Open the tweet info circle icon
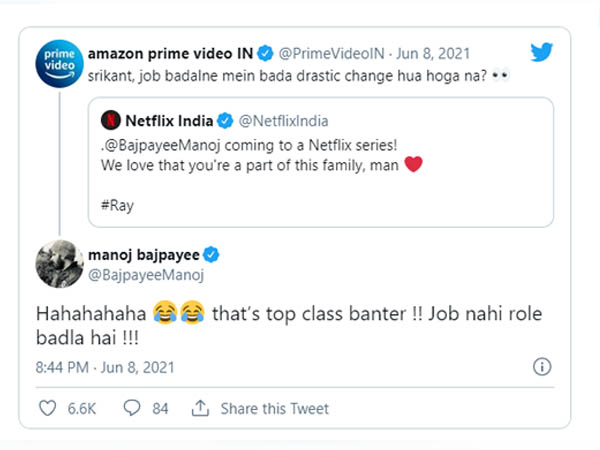The width and height of the screenshot is (600, 450). point(543,365)
